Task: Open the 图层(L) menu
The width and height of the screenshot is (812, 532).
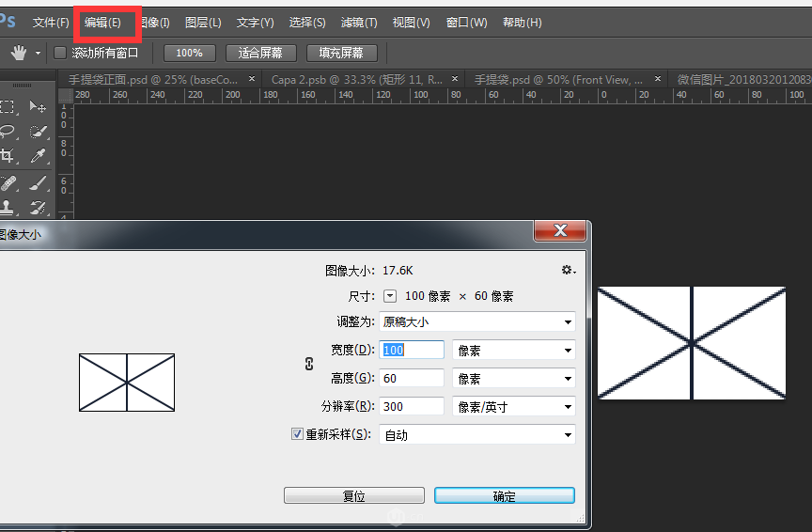Action: (203, 23)
